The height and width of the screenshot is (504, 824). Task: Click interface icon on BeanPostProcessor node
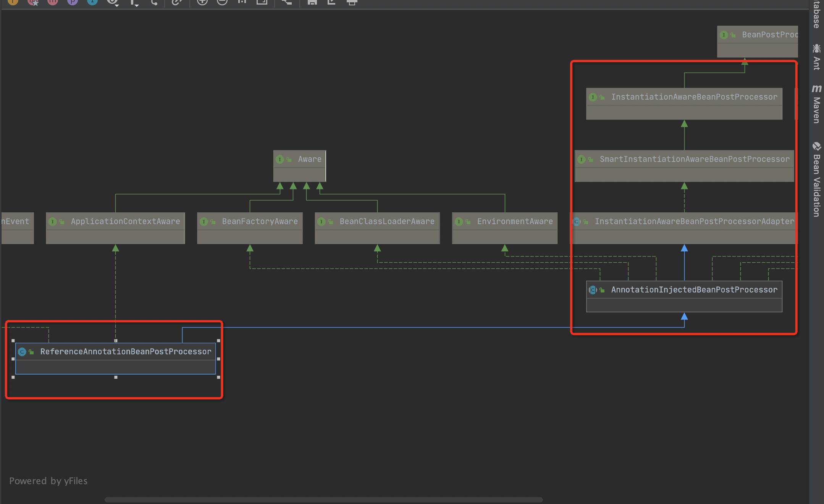point(724,35)
